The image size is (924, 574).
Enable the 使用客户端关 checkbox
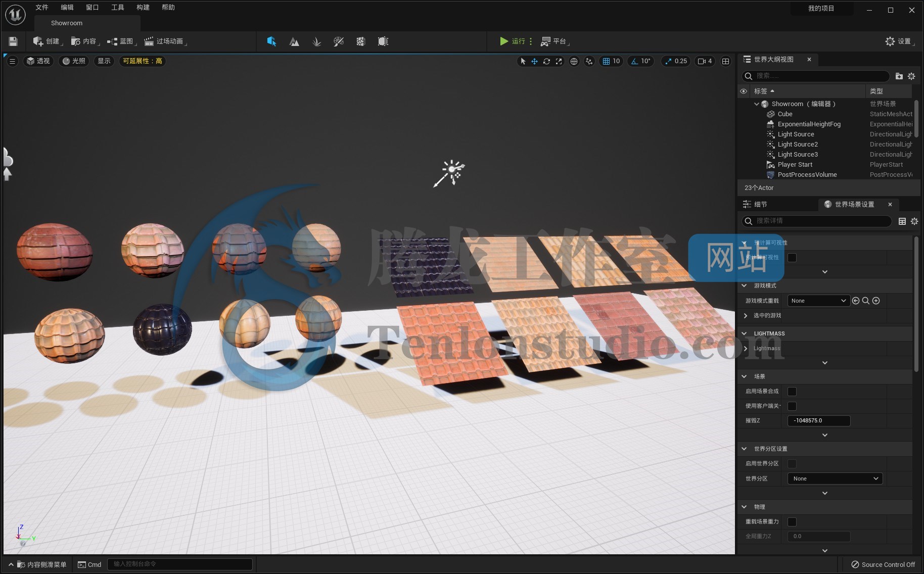pos(792,406)
